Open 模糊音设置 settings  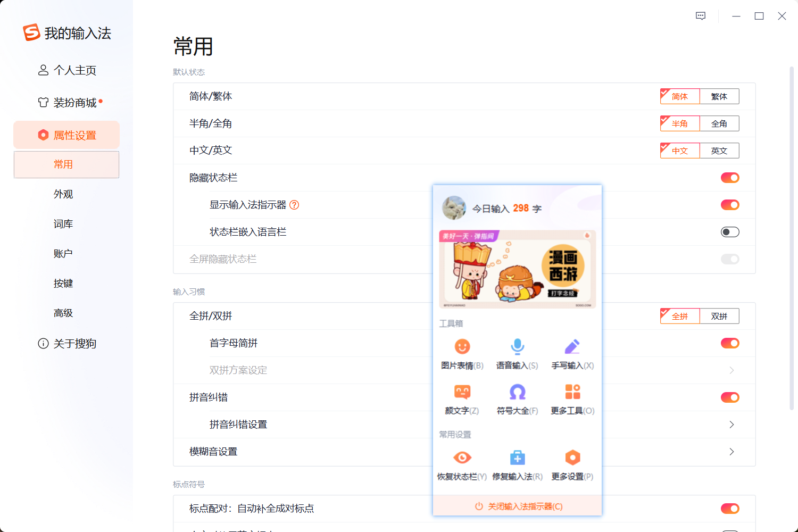coord(731,452)
